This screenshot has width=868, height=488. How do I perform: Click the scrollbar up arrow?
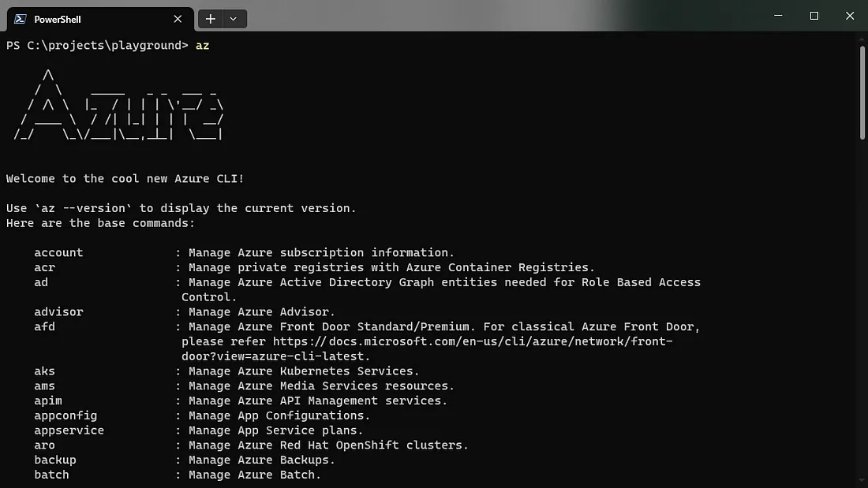pyautogui.click(x=862, y=38)
